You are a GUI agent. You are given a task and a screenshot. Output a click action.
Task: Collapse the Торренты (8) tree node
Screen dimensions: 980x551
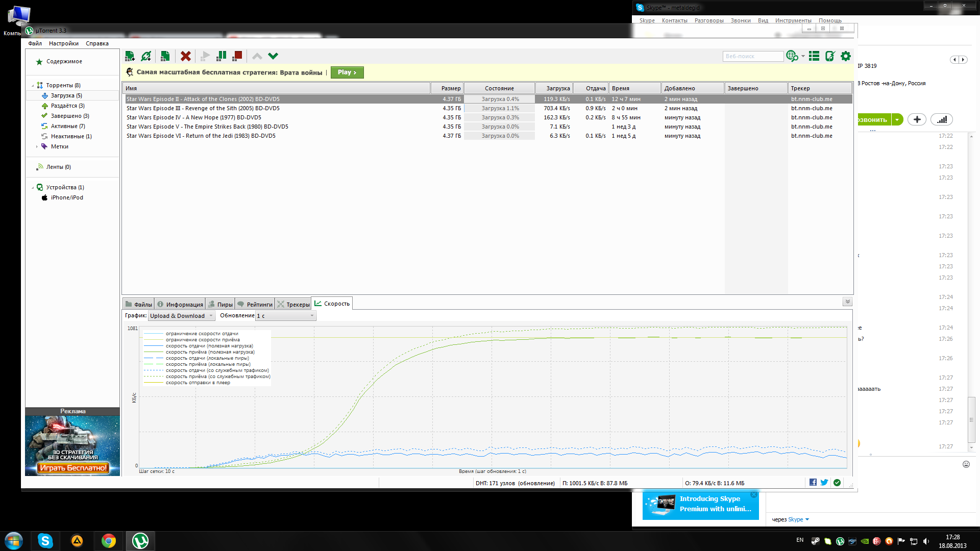(x=33, y=86)
